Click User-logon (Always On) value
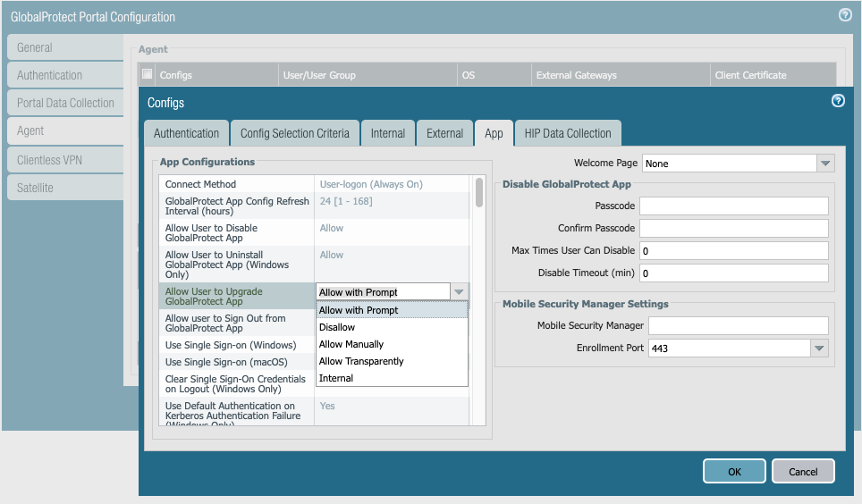The width and height of the screenshot is (862, 504). pyautogui.click(x=371, y=184)
